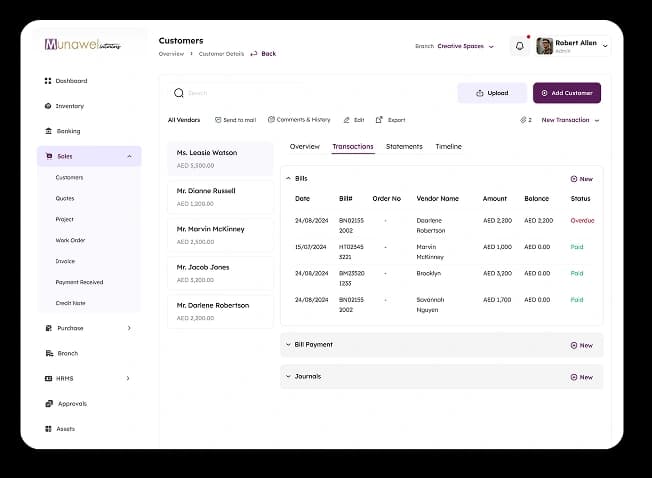Open Project under Sales menu
Viewport: 652px width, 478px height.
click(64, 219)
